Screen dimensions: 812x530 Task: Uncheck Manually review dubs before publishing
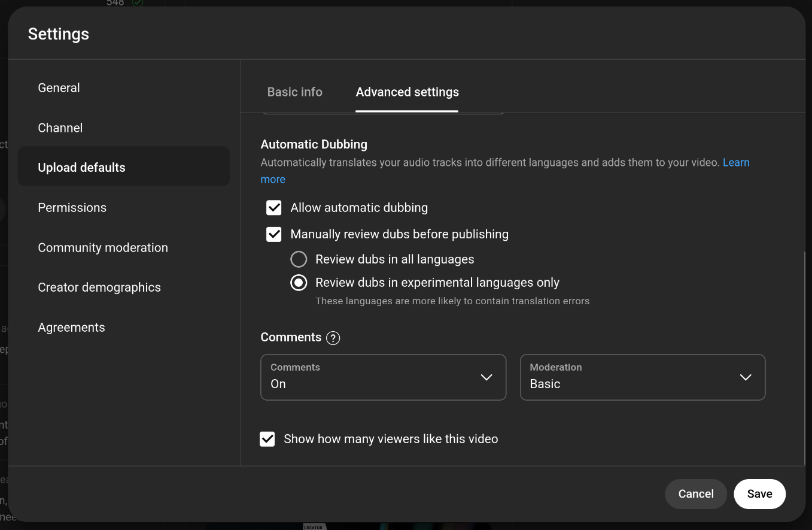tap(274, 234)
